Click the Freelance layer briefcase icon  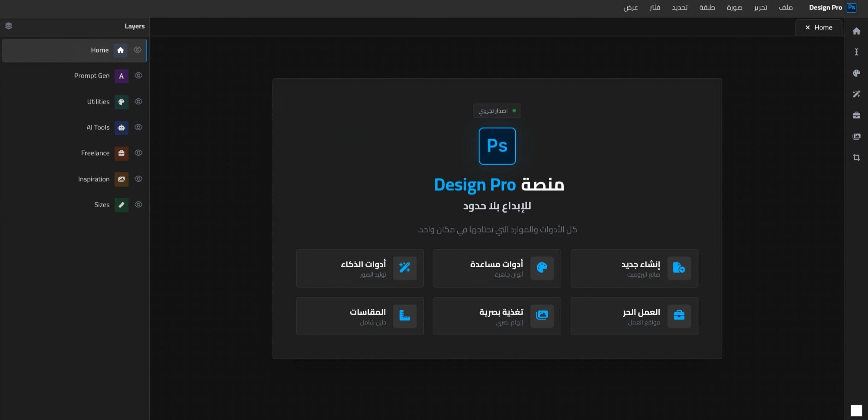pos(121,153)
